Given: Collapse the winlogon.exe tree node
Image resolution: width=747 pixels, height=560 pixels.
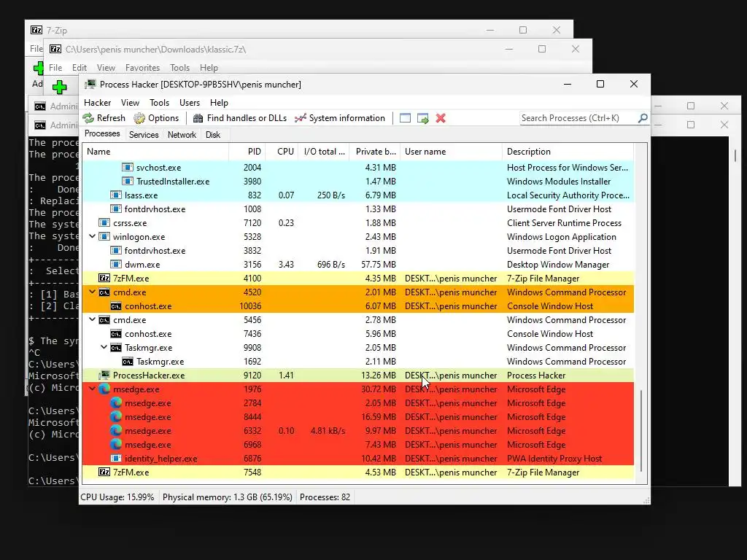Looking at the screenshot, I should [x=92, y=236].
